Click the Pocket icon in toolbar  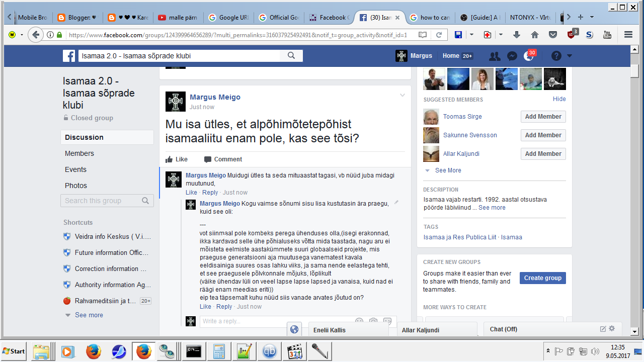(x=553, y=35)
